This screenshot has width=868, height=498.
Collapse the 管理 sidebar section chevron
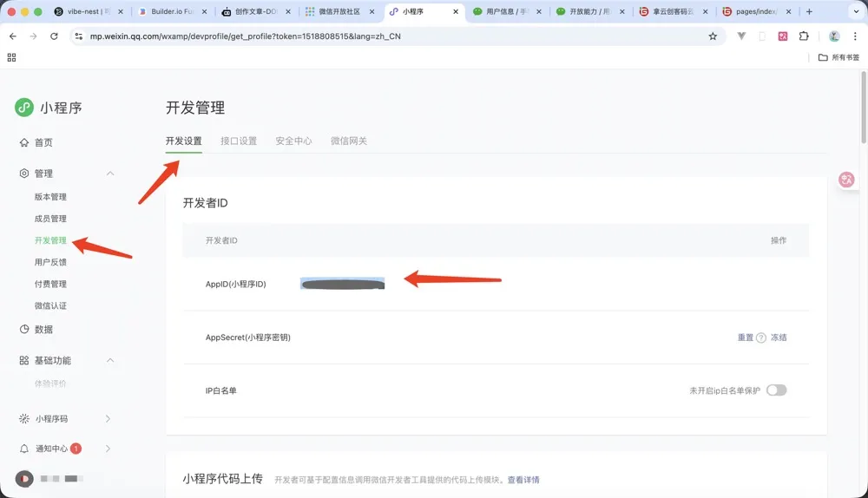[110, 174]
